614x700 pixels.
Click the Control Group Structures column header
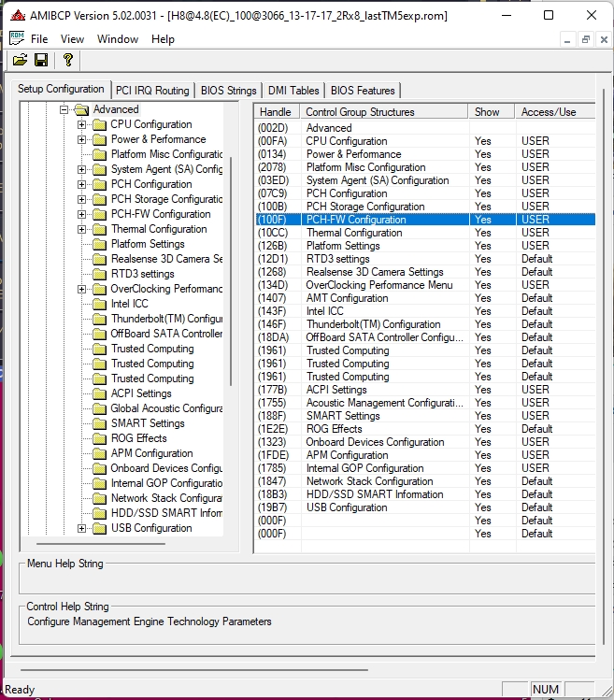[x=384, y=111]
